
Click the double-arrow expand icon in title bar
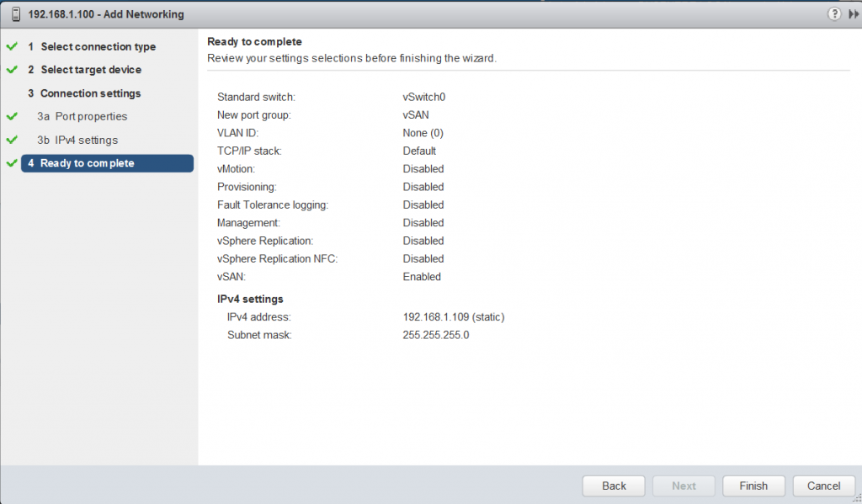854,14
